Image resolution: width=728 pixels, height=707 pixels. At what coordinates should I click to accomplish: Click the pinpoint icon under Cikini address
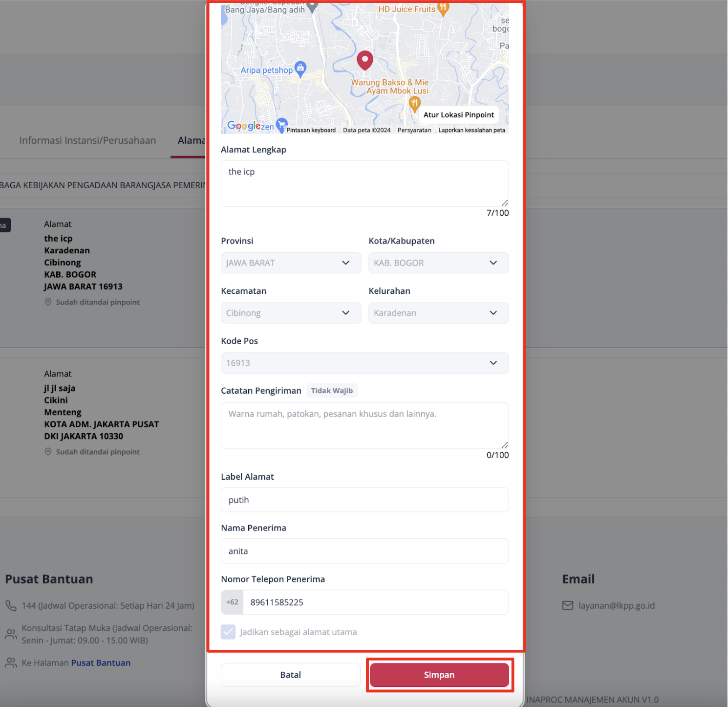coord(48,452)
